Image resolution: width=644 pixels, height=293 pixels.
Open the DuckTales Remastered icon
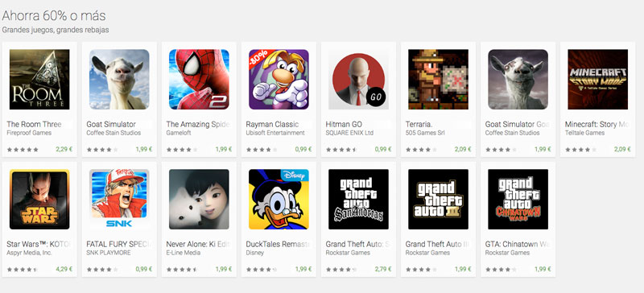pyautogui.click(x=279, y=200)
